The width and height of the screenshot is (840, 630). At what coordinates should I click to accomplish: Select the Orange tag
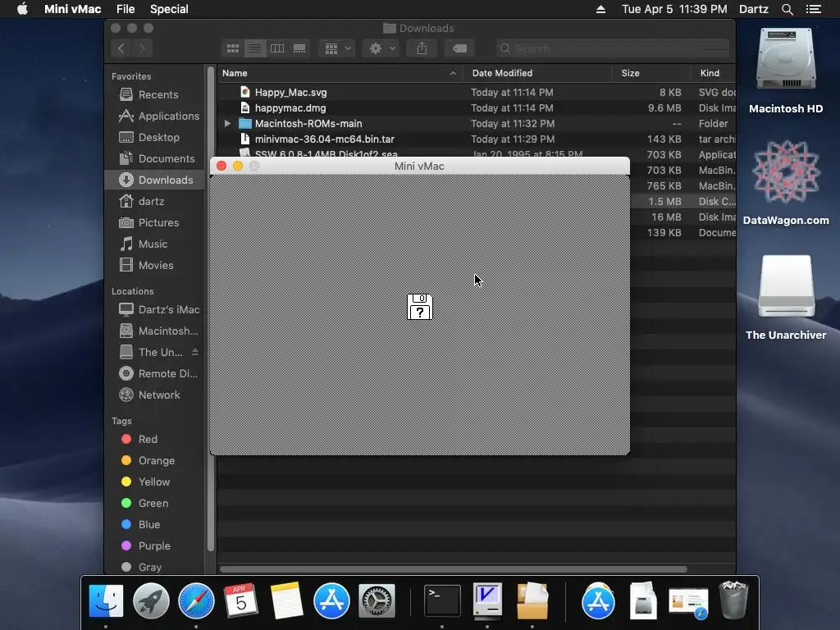pos(155,461)
